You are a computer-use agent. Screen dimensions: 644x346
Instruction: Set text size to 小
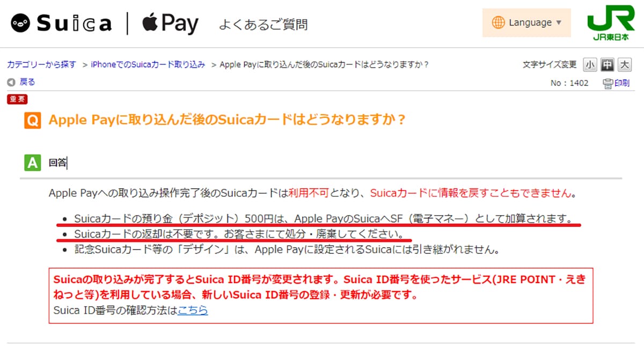pyautogui.click(x=590, y=65)
